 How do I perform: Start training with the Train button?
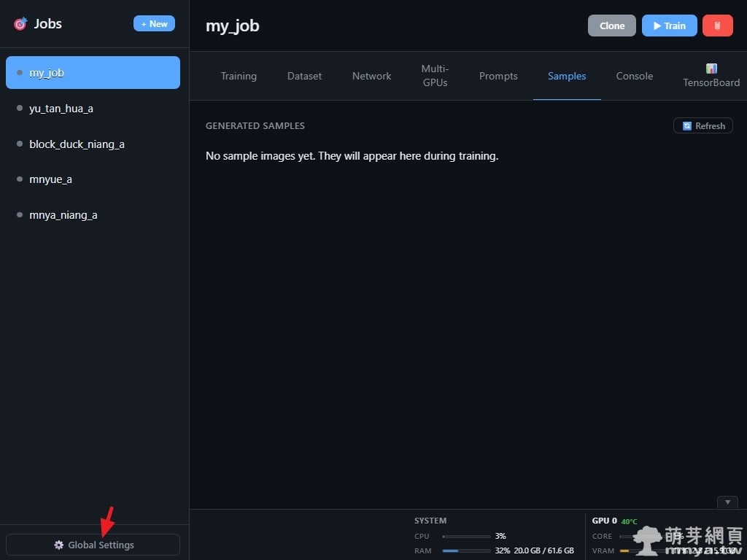coord(669,26)
